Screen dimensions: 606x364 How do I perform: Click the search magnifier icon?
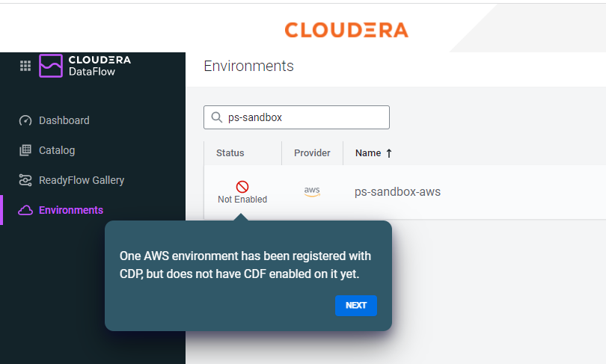217,117
